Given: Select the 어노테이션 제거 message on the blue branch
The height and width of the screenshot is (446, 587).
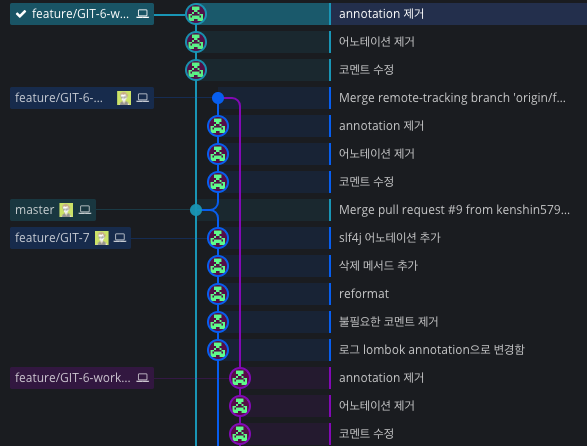Looking at the screenshot, I should pyautogui.click(x=377, y=154).
